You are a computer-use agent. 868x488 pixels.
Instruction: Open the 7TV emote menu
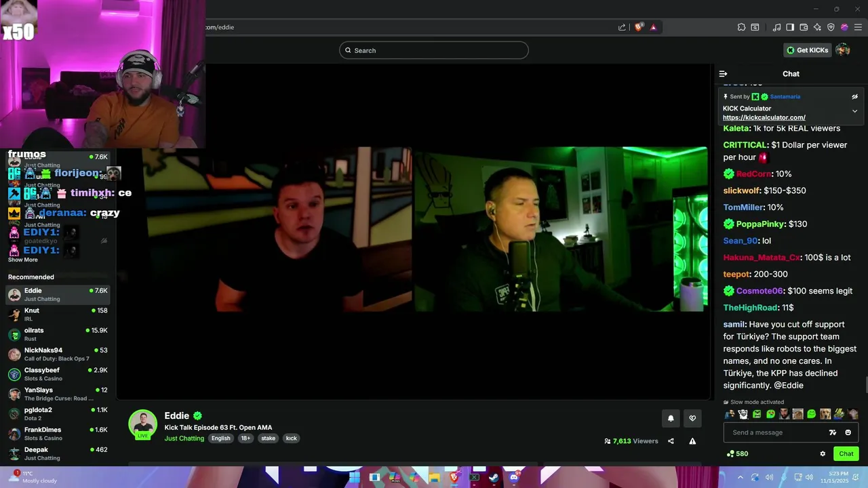pyautogui.click(x=833, y=432)
